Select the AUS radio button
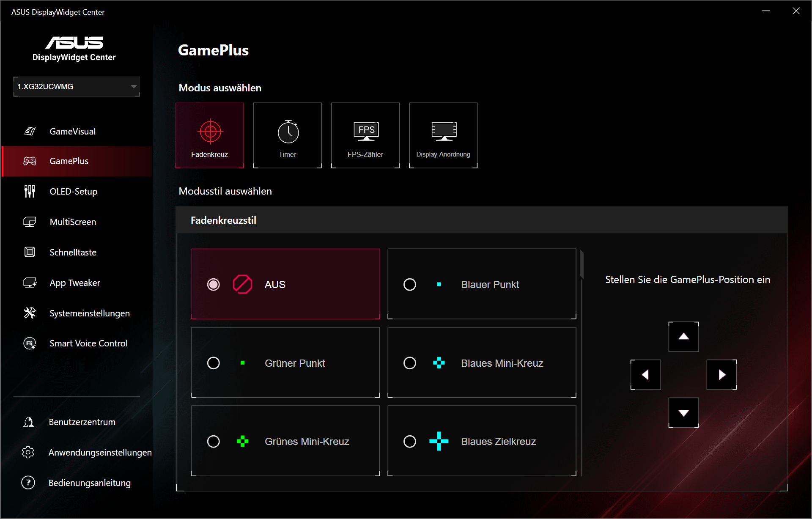 coord(214,284)
